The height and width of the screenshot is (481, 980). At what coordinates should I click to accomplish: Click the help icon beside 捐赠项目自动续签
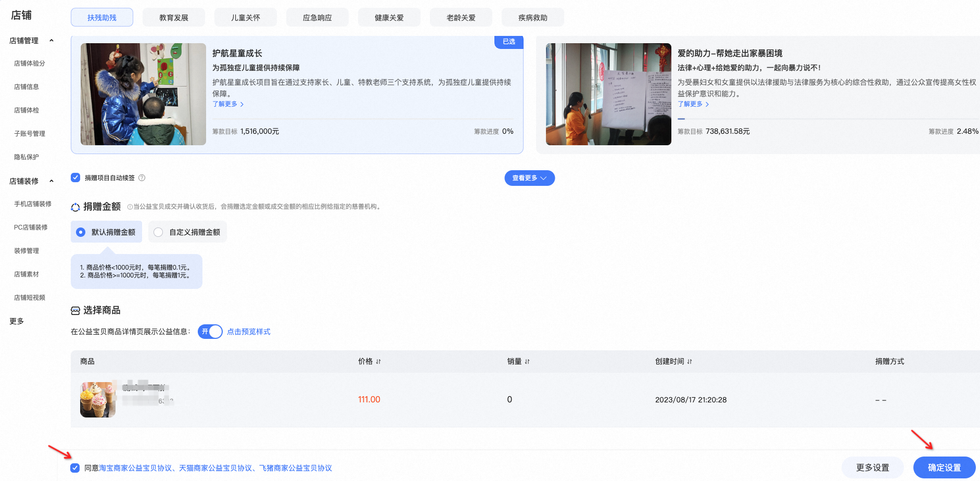pyautogui.click(x=142, y=178)
